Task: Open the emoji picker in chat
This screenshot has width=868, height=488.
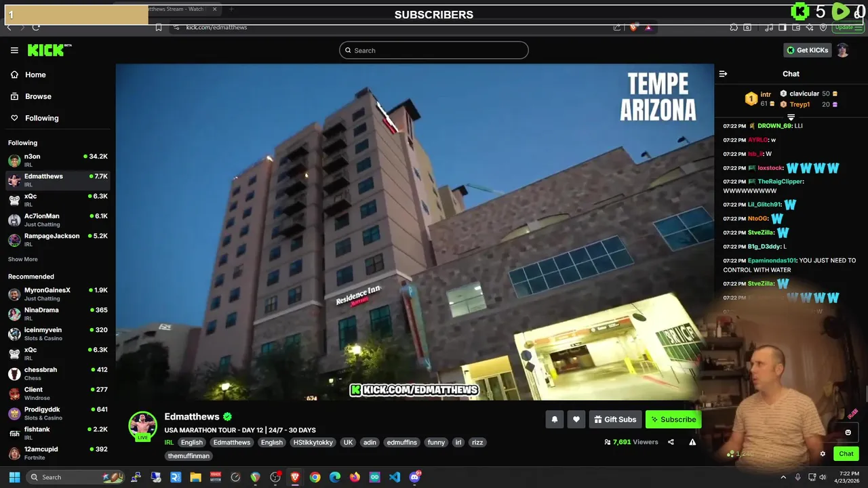Action: pyautogui.click(x=848, y=432)
